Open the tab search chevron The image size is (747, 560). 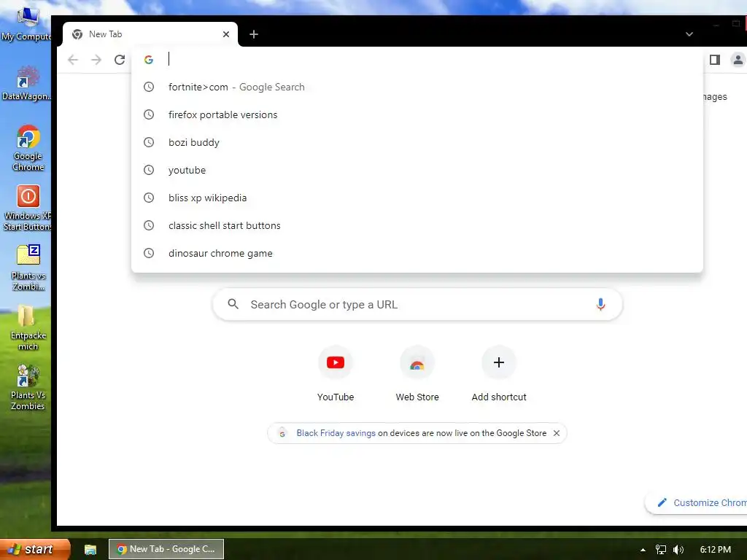(689, 34)
